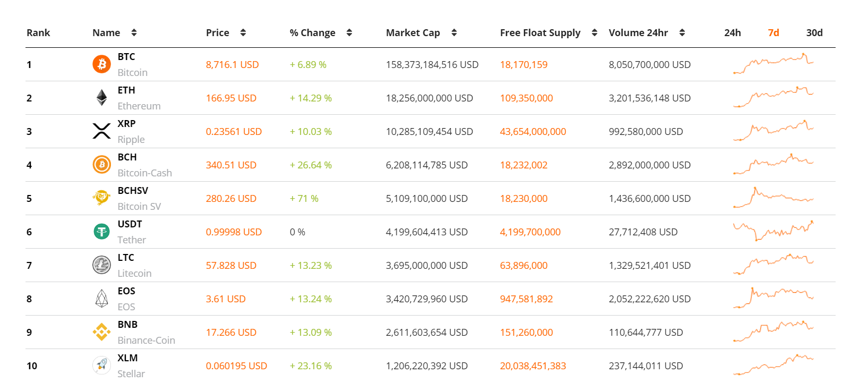Click the Bitcoin SV logo icon

[x=101, y=198]
